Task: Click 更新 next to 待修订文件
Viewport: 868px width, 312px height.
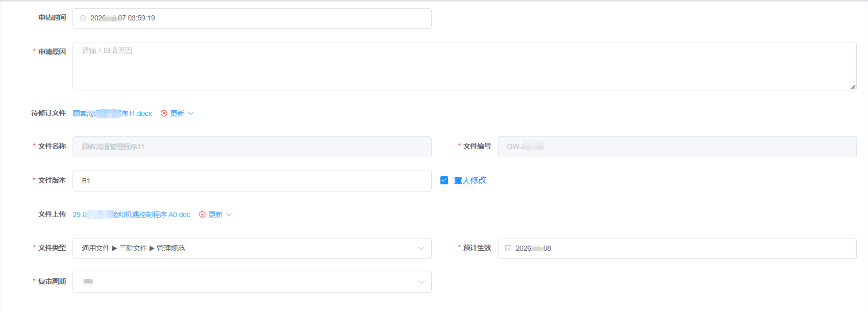Action: [177, 113]
